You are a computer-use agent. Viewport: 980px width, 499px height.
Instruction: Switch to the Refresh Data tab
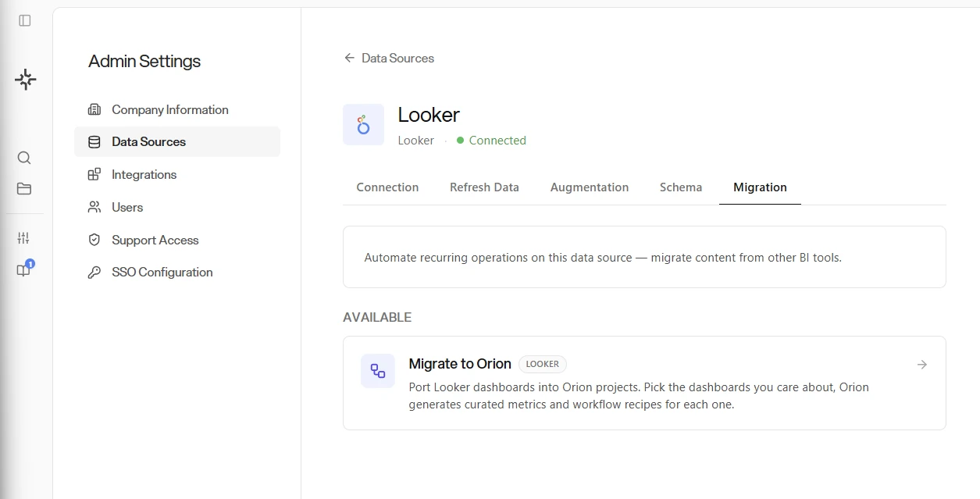point(484,187)
